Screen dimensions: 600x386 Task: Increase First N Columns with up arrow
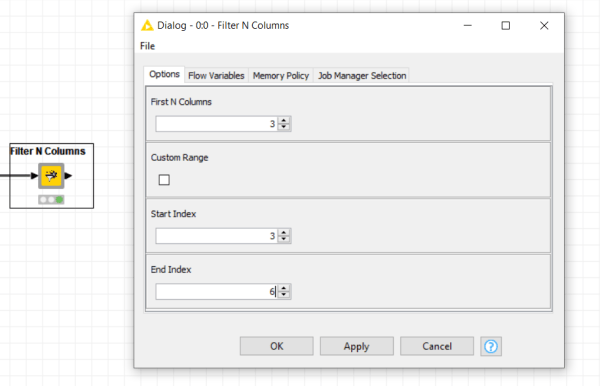[x=284, y=121]
